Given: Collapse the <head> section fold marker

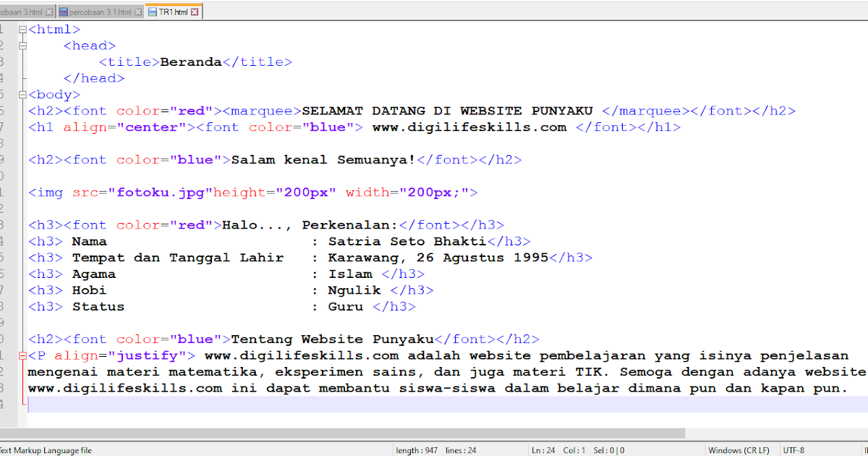Looking at the screenshot, I should coord(21,45).
